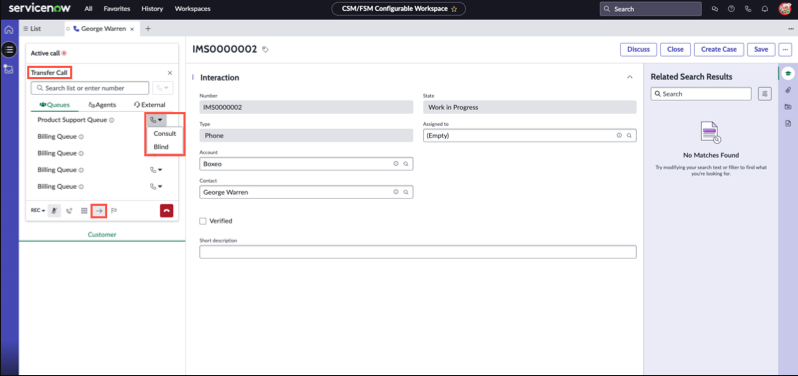Open more actions ellipsis beside Save
798x376 pixels.
tap(785, 49)
